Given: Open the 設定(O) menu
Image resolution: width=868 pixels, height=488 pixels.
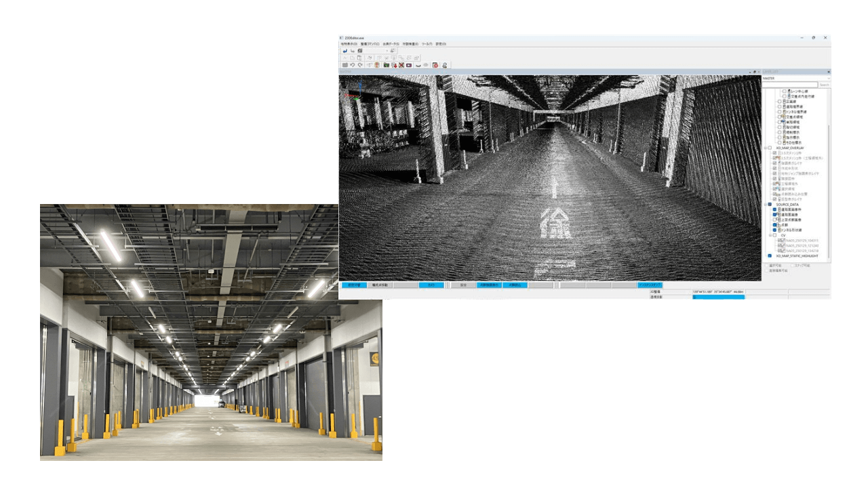Looking at the screenshot, I should click(440, 44).
